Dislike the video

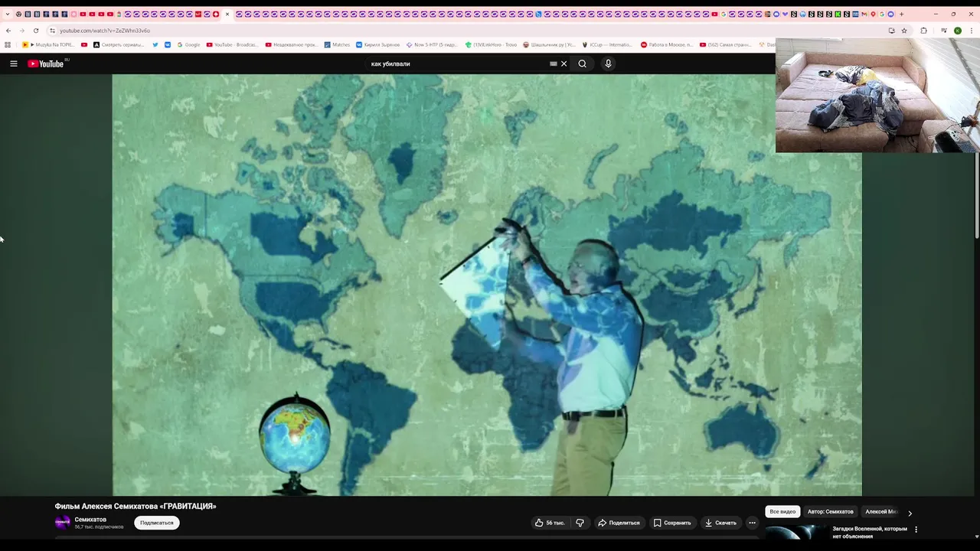[580, 523]
